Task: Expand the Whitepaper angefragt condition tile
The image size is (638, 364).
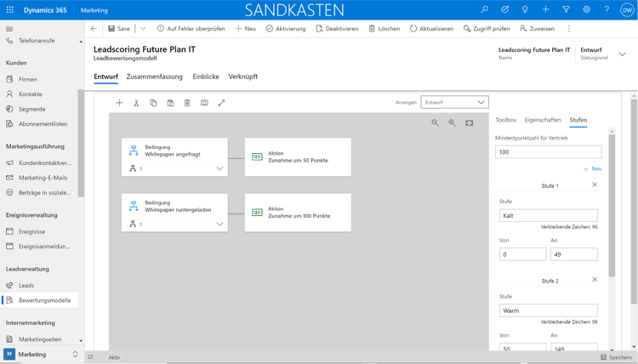Action: pos(219,168)
